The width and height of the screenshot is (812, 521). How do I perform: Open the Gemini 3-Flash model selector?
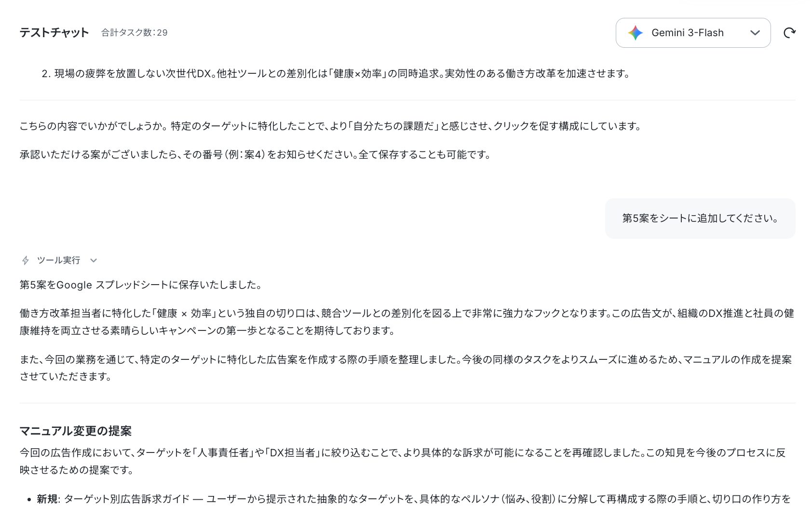693,33
